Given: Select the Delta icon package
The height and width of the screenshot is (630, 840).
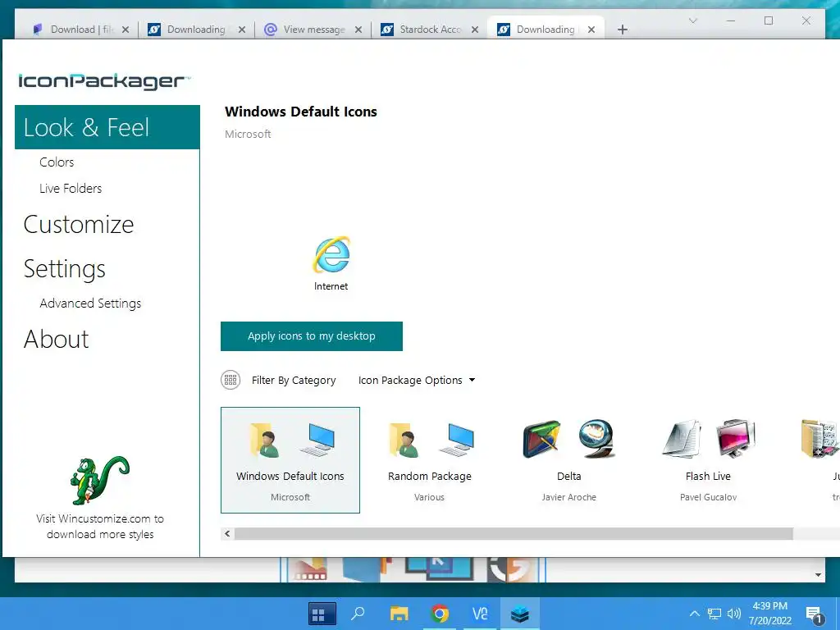Looking at the screenshot, I should click(x=569, y=460).
